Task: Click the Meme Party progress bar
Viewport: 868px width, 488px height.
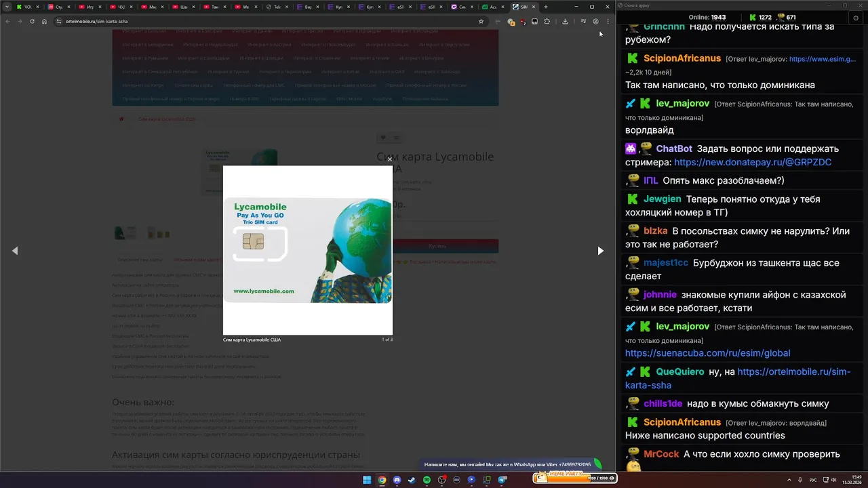Action: click(575, 478)
